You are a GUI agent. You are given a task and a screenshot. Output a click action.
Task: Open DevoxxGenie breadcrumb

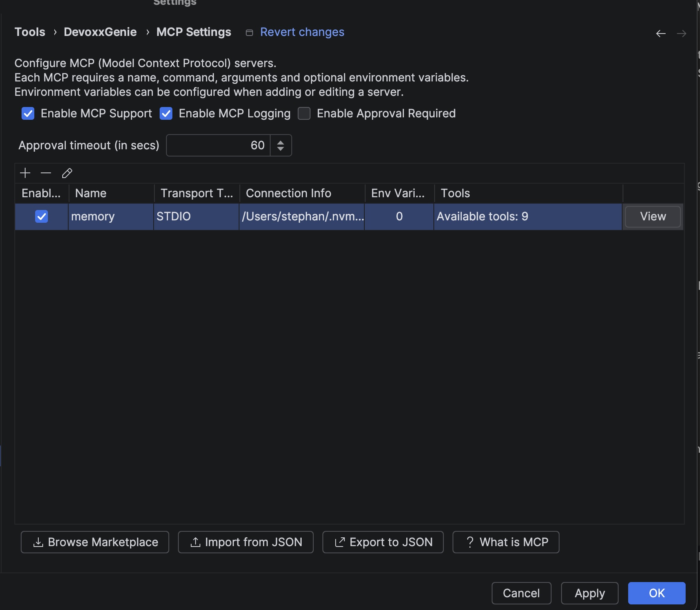click(x=100, y=32)
